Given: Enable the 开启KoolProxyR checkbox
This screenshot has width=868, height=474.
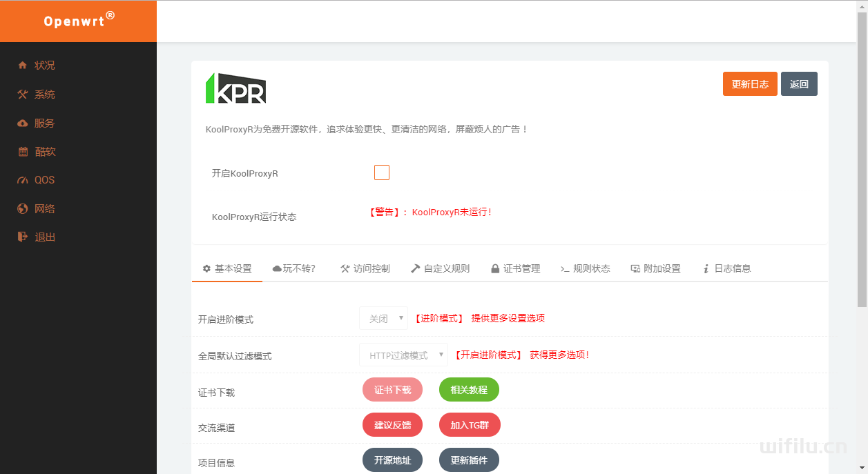Looking at the screenshot, I should coord(382,172).
